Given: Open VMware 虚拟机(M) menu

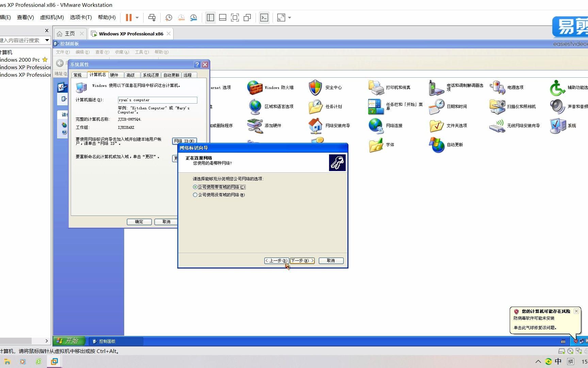Looking at the screenshot, I should point(52,17).
